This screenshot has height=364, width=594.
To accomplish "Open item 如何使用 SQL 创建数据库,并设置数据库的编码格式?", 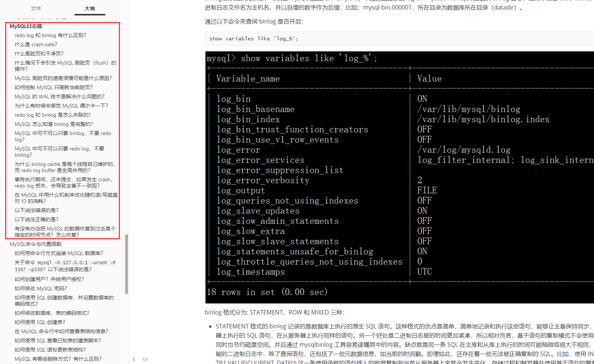I will (x=64, y=301).
